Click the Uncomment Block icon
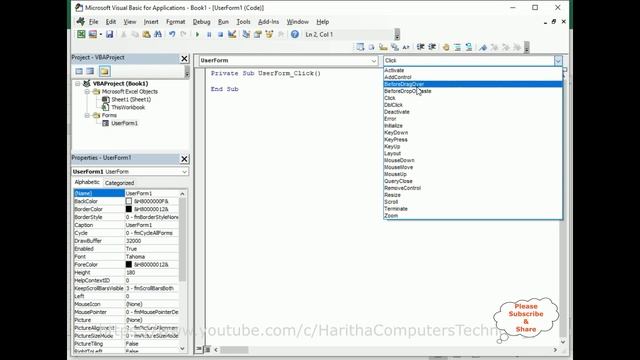Image resolution: width=640 pixels, height=360 pixels. click(x=469, y=47)
